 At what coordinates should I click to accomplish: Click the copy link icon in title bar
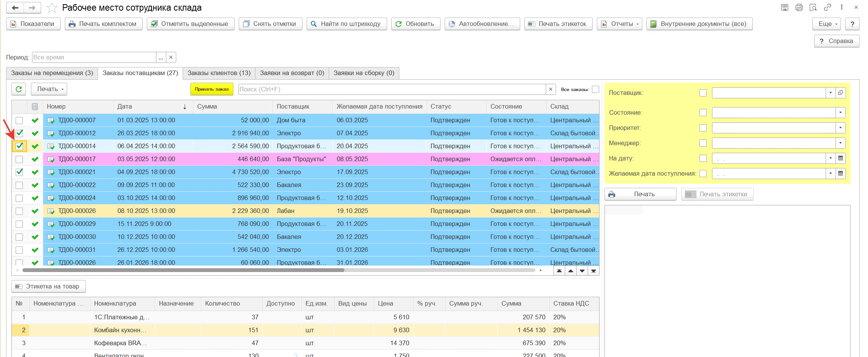827,7
